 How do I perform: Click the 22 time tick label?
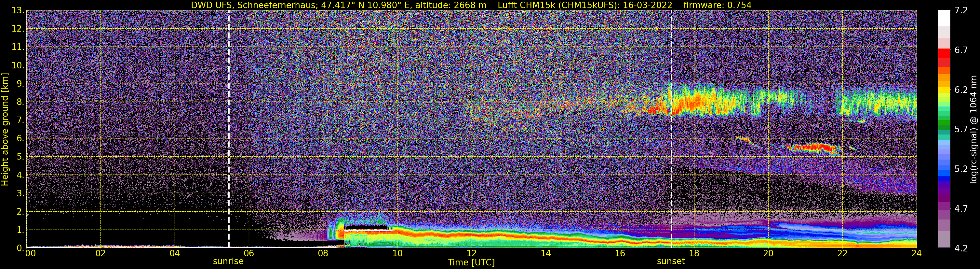point(842,253)
